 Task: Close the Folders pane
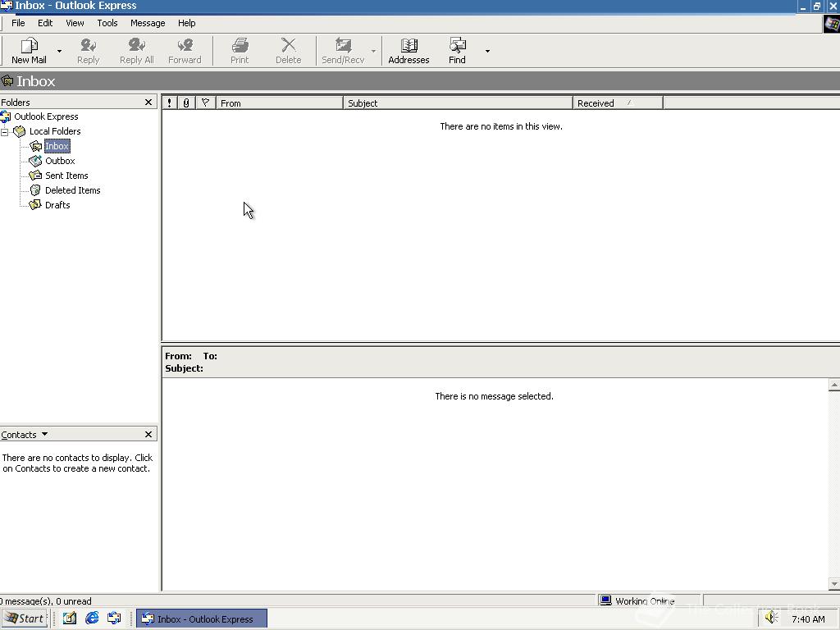point(148,103)
